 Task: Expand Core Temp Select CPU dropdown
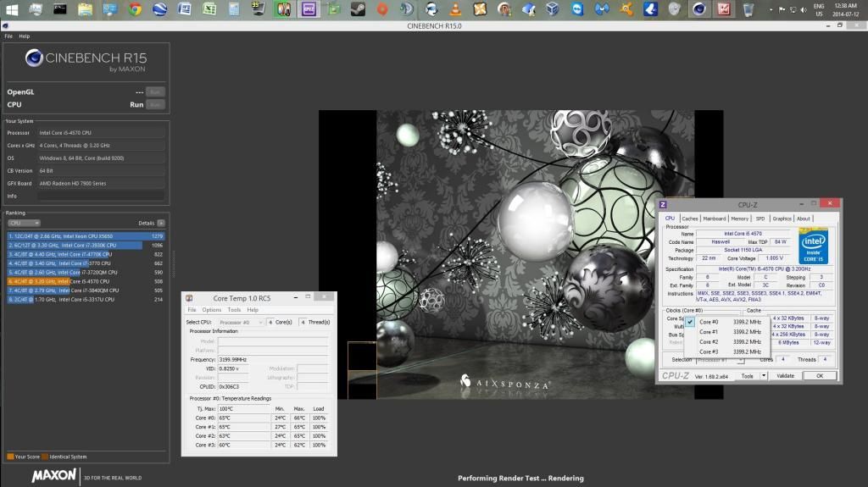click(x=242, y=322)
